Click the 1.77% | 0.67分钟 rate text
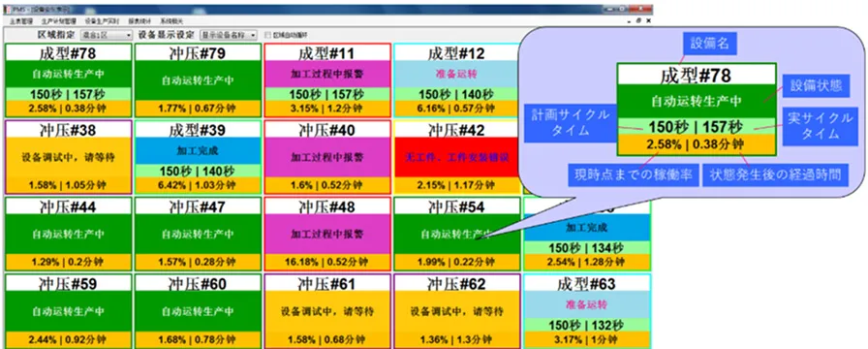Viewport: 868px width, 349px height. tap(198, 108)
